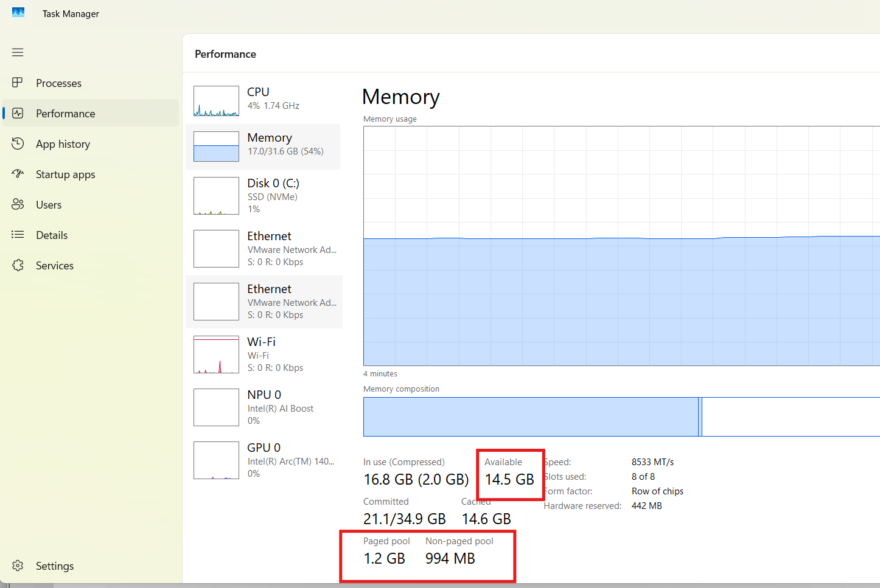This screenshot has width=880, height=588.
Task: Click the Processes grid icon
Action: [x=18, y=83]
